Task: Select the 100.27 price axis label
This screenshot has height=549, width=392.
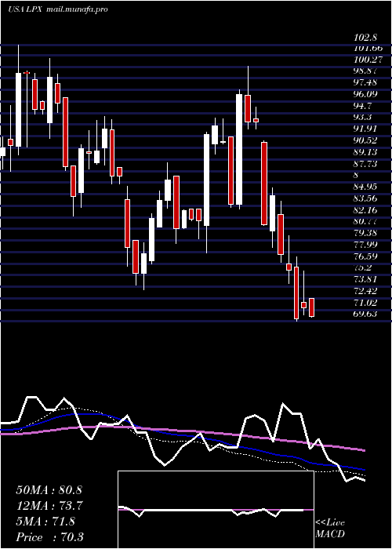Action: [368, 59]
